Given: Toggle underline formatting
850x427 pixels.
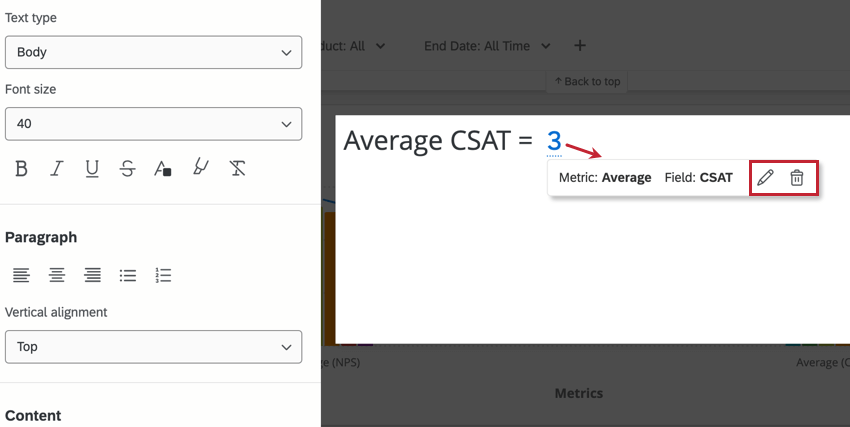Looking at the screenshot, I should click(x=92, y=169).
